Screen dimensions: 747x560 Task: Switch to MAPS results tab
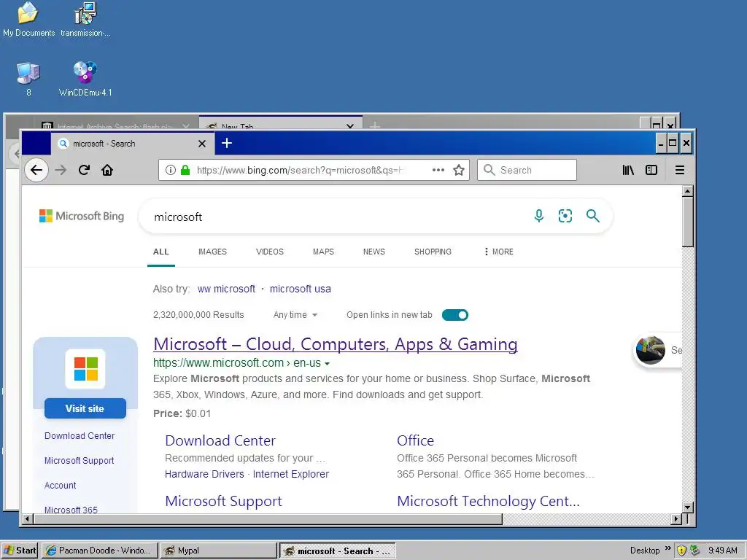(323, 252)
